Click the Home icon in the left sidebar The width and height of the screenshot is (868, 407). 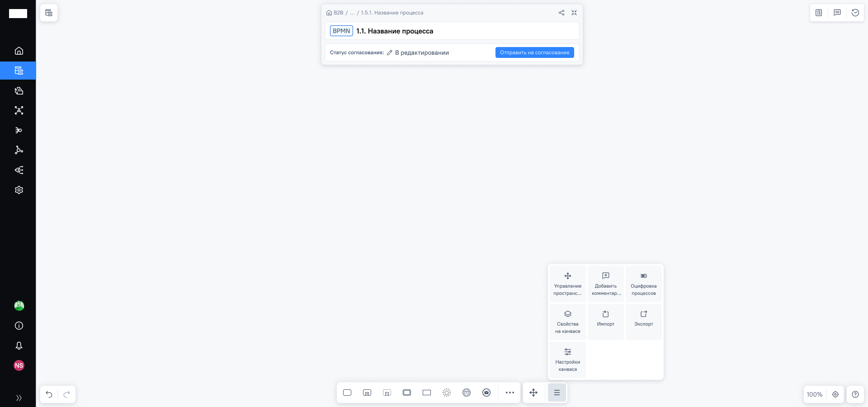[x=19, y=51]
